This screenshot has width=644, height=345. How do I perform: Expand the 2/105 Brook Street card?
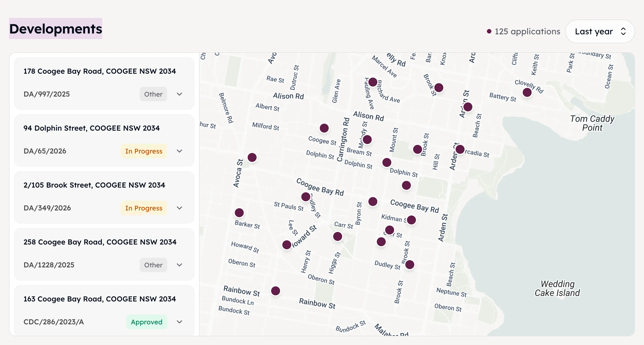[179, 208]
